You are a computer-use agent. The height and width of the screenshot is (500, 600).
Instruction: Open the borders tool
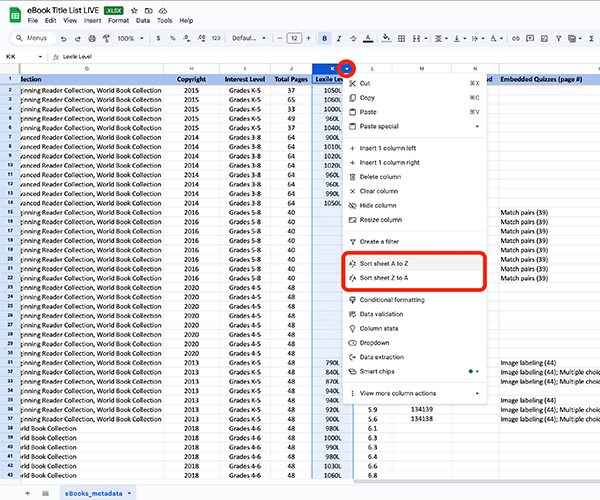(401, 38)
